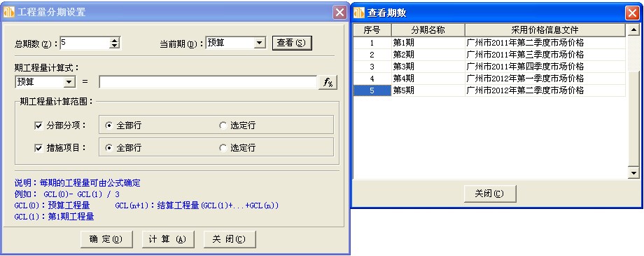The image size is (644, 256).
Task: Increase 总期数 with the up spinner arrow
Action: pyautogui.click(x=115, y=40)
